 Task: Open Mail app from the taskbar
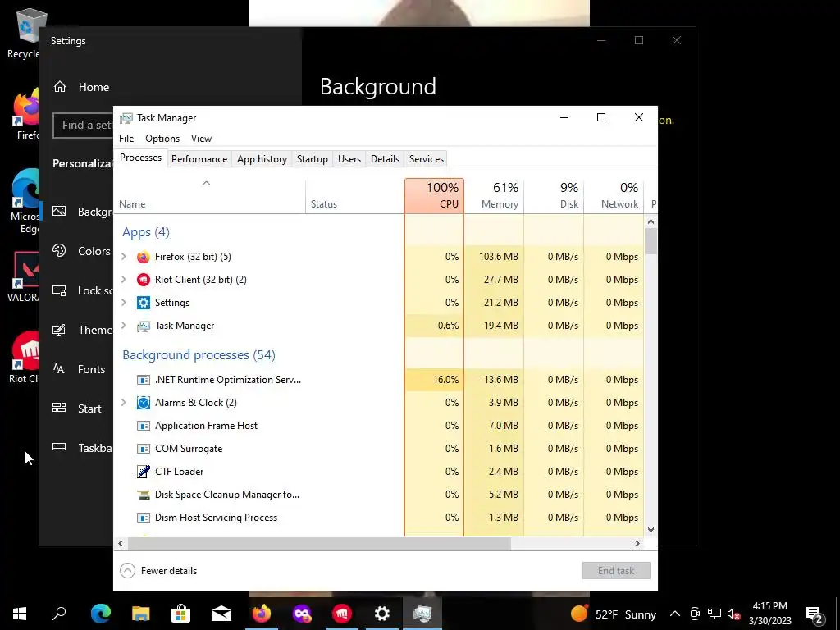point(221,614)
